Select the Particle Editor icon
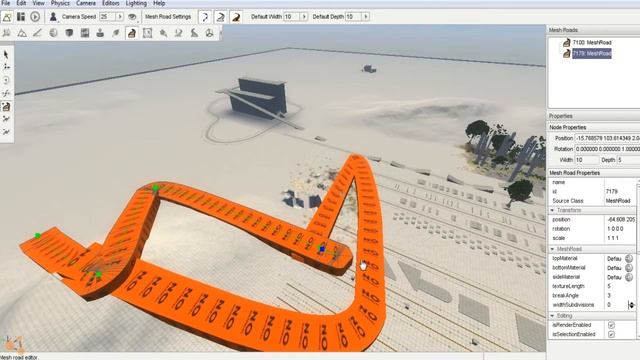Image resolution: width=640 pixels, height=360 pixels. (x=163, y=33)
